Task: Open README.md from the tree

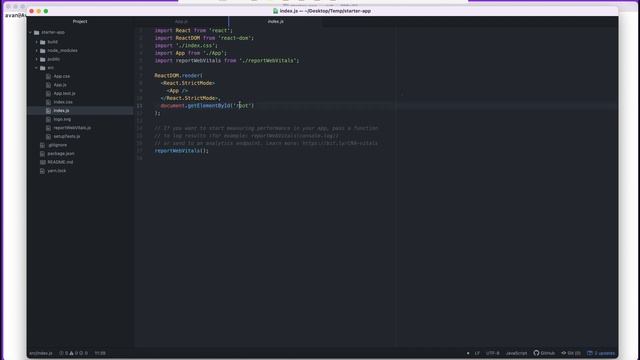Action: [x=60, y=162]
